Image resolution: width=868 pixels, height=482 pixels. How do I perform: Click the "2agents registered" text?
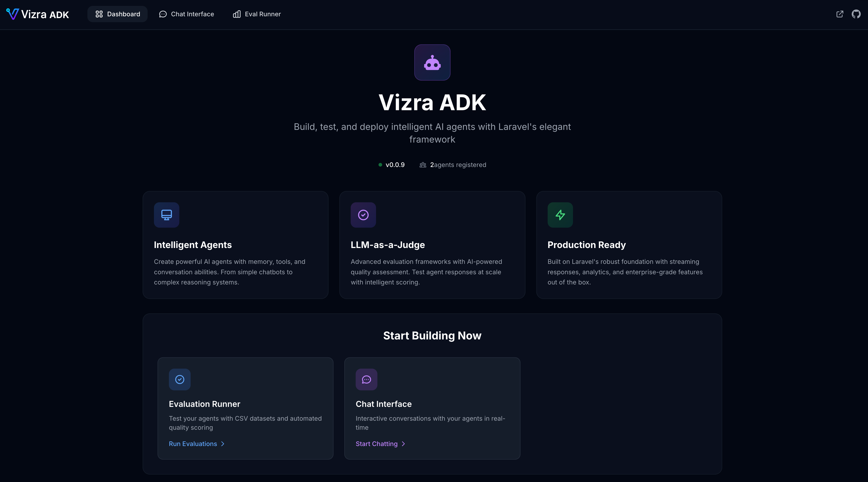tap(458, 165)
